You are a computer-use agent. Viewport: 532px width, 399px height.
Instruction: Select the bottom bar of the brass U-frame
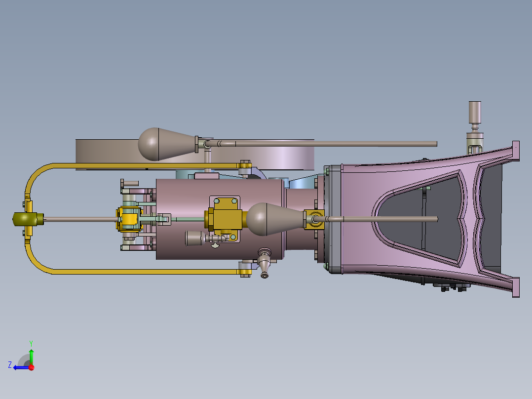tap(146, 272)
